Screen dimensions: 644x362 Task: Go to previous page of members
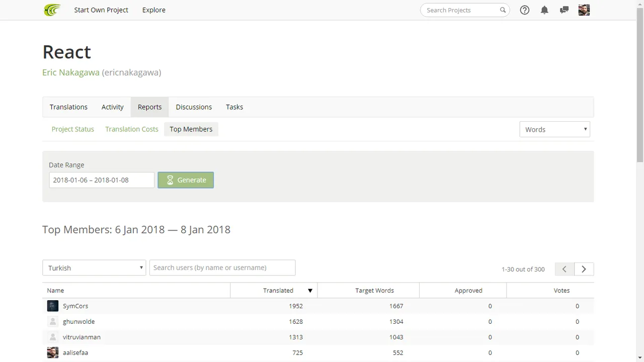tap(565, 269)
